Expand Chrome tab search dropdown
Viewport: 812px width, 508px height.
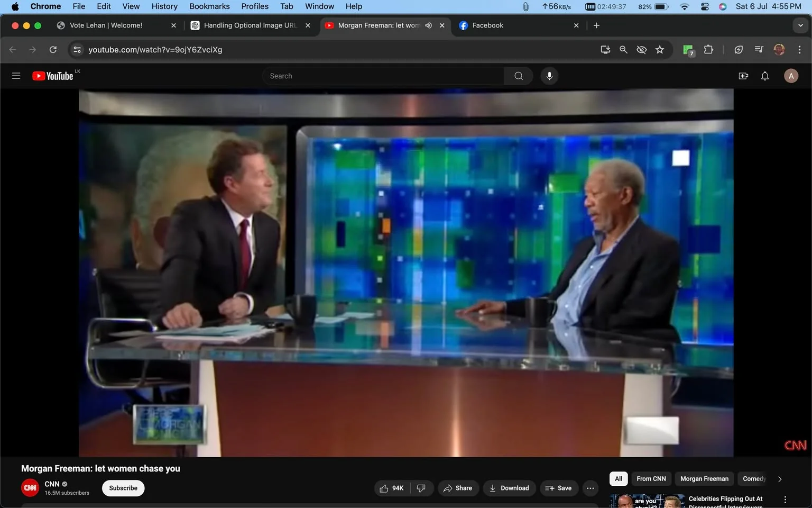(800, 25)
